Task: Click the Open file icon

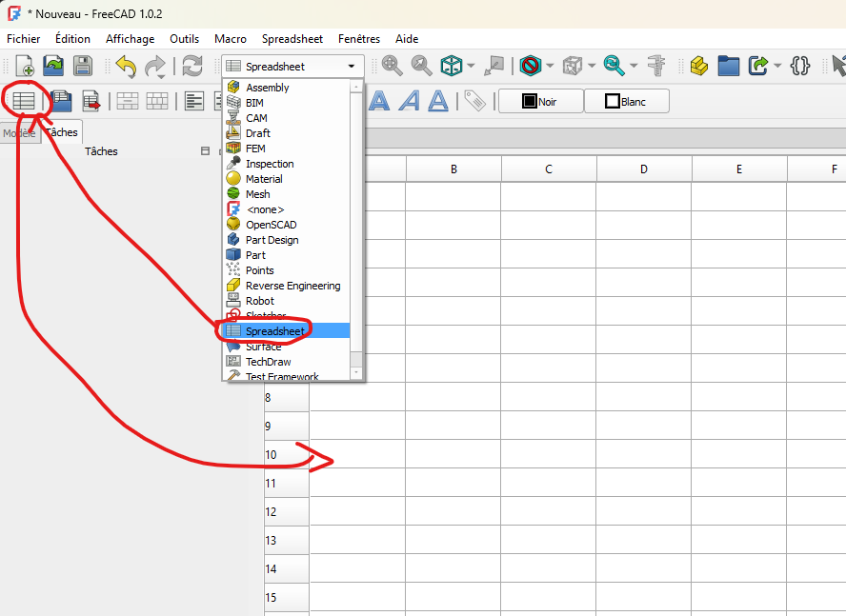Action: 53,66
